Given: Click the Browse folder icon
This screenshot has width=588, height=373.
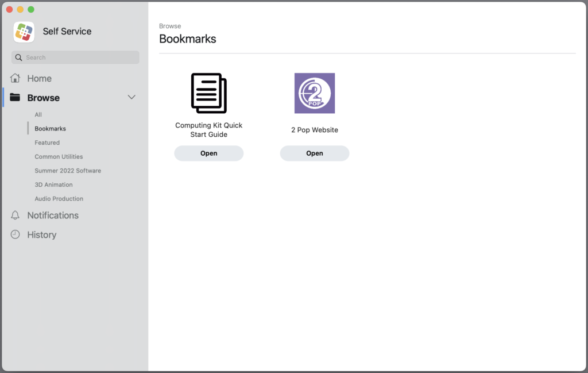Looking at the screenshot, I should (15, 98).
